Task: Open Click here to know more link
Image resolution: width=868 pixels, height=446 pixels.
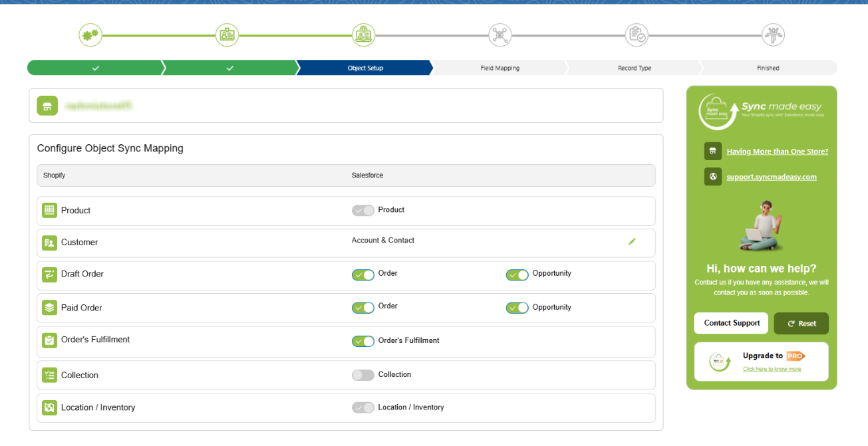Action: (772, 369)
